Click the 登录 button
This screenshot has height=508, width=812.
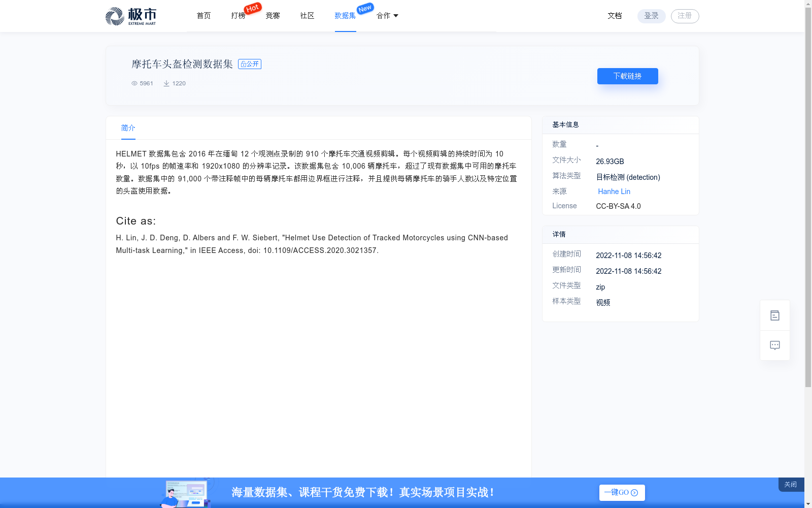651,16
